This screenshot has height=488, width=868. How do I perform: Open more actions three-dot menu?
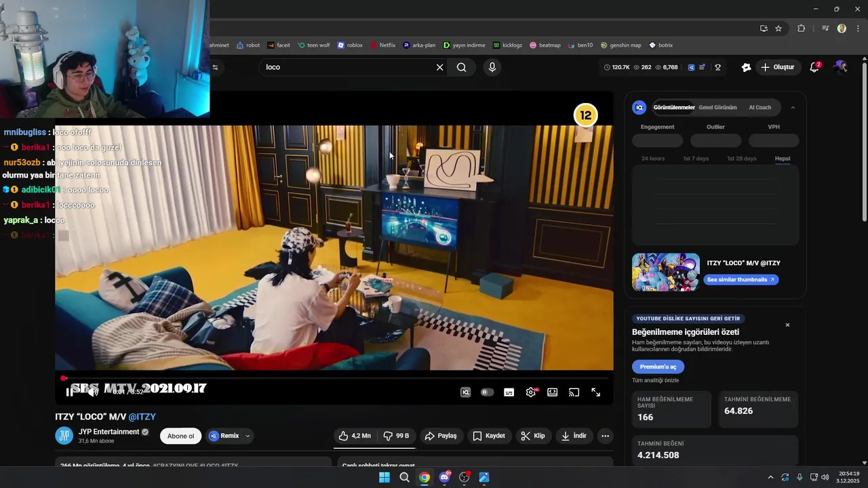click(606, 436)
